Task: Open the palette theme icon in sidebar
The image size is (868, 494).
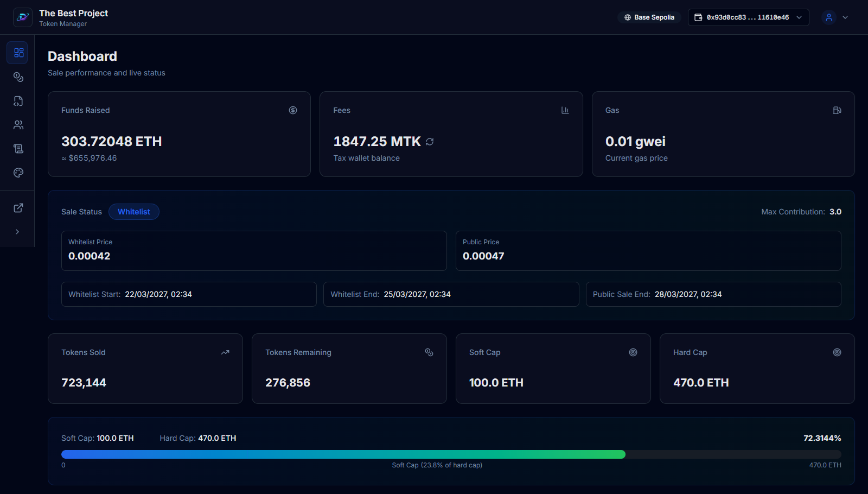Action: tap(18, 173)
